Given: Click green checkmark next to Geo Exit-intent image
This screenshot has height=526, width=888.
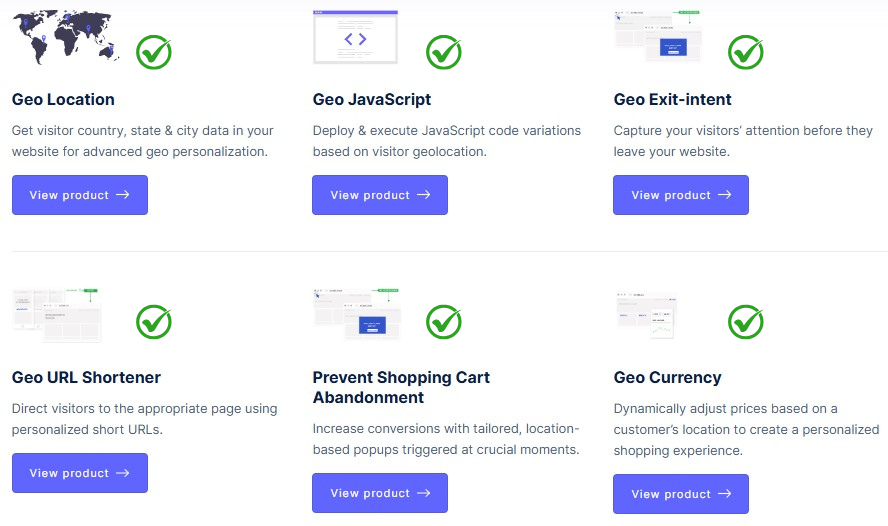Looking at the screenshot, I should pos(745,52).
